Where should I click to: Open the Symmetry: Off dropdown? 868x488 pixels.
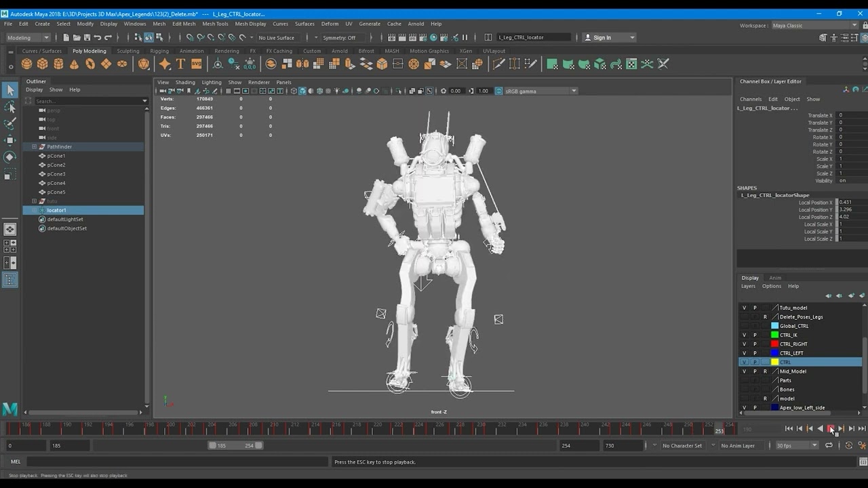click(x=344, y=37)
